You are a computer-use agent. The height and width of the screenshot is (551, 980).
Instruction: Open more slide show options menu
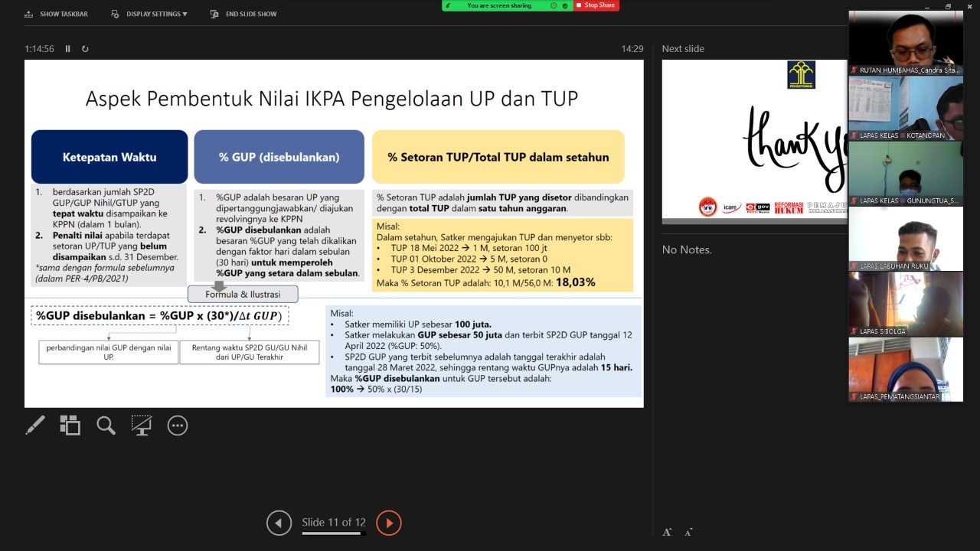pyautogui.click(x=178, y=425)
